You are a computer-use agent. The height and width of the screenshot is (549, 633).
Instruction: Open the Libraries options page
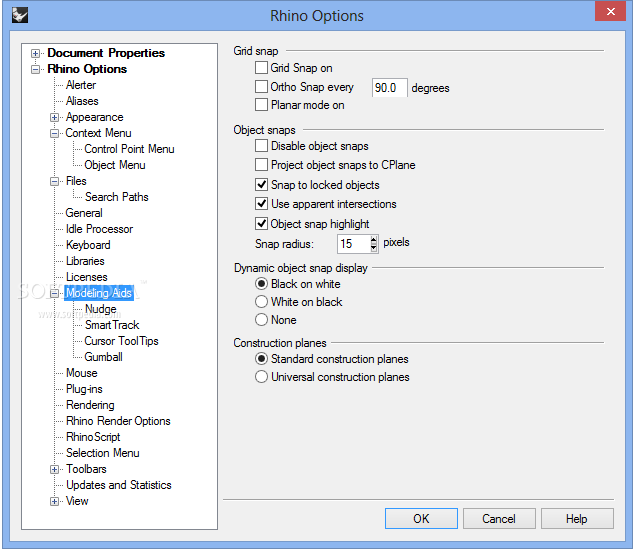click(x=85, y=261)
